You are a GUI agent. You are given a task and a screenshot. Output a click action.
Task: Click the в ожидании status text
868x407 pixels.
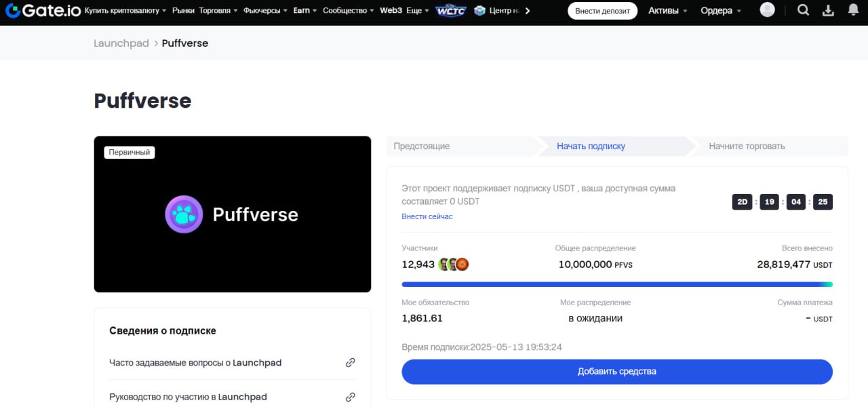595,318
